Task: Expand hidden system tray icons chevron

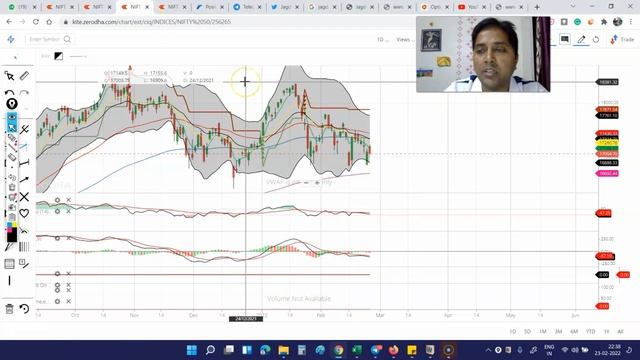Action: [488, 350]
